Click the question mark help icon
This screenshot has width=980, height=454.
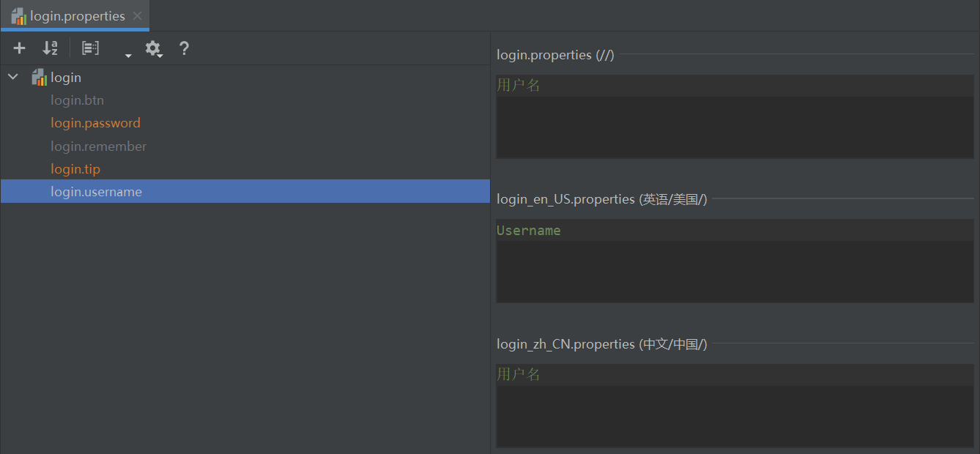[x=184, y=48]
